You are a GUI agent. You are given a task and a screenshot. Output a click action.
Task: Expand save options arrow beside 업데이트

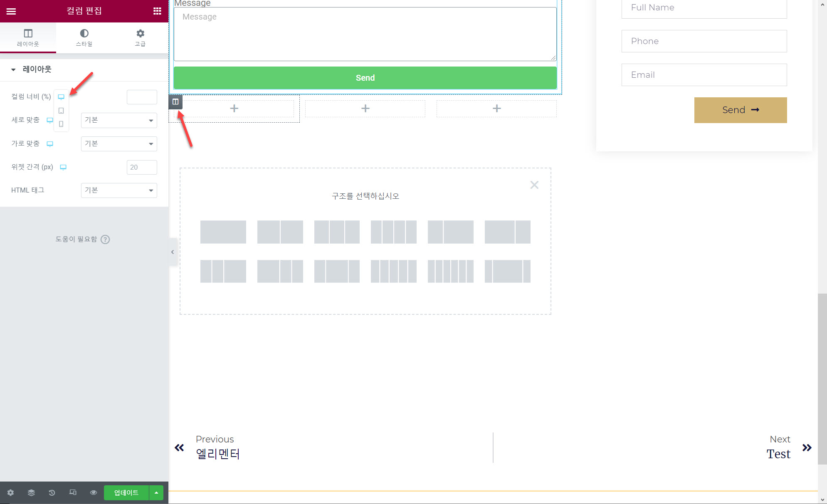(156, 493)
